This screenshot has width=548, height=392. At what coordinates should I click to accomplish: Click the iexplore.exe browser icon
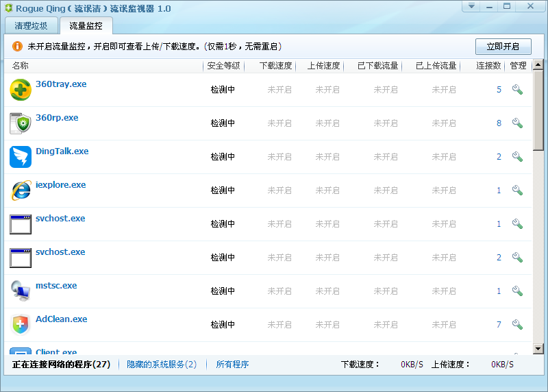[21, 191]
